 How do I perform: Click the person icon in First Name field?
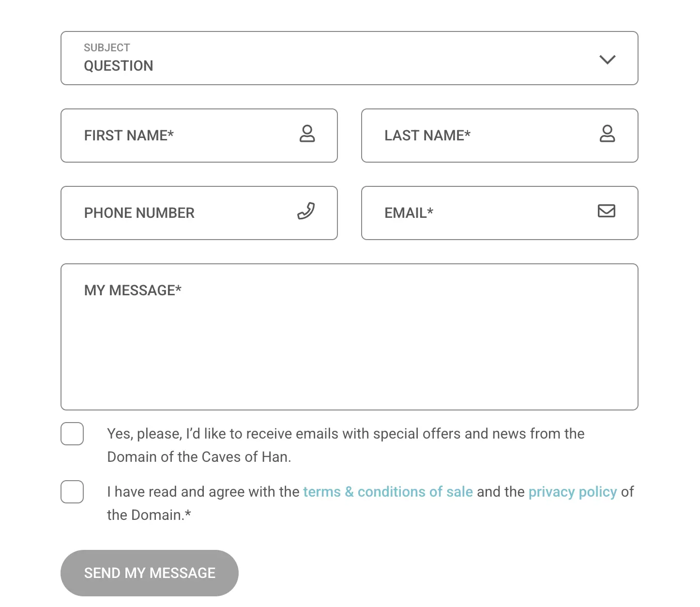tap(307, 134)
